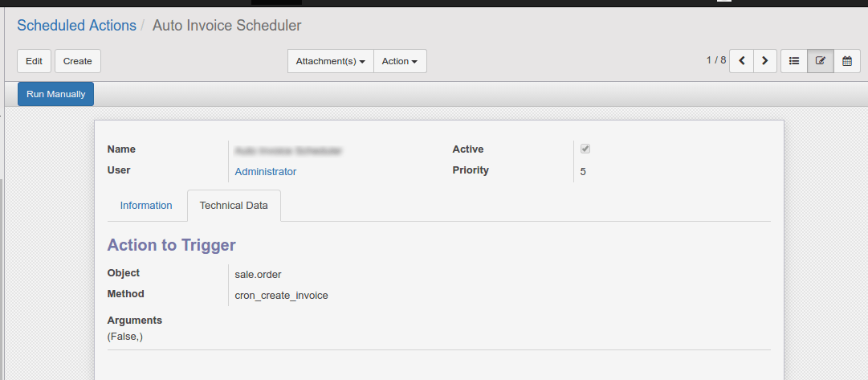Screen dimensions: 868x380
Task: Open Scheduled Actions breadcrumb link
Action: point(76,26)
